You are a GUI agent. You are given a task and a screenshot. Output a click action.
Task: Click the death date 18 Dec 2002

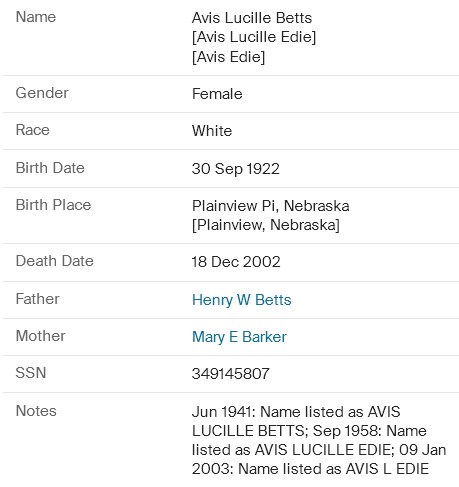[236, 262]
